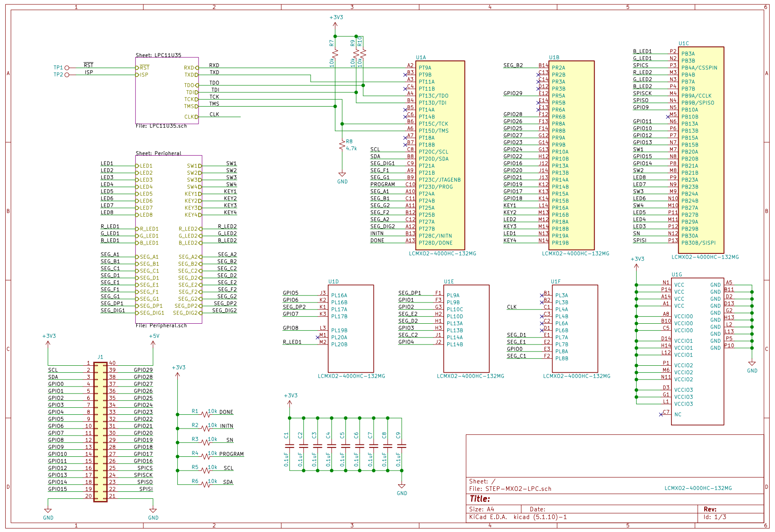775x532 pixels.
Task: Select resistor R3 on the SN line
Action: (x=205, y=442)
